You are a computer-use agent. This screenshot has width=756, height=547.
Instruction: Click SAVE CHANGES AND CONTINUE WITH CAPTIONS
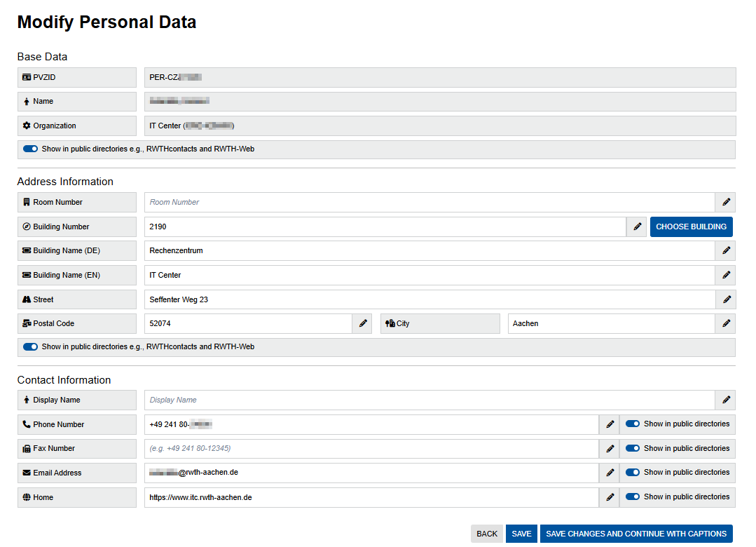tap(635, 534)
